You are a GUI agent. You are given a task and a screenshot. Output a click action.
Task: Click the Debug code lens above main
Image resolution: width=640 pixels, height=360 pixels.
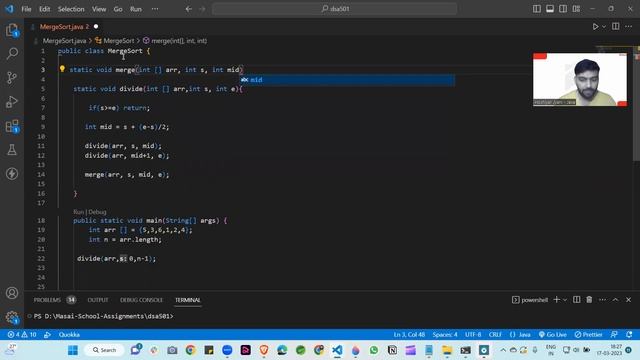(x=97, y=212)
